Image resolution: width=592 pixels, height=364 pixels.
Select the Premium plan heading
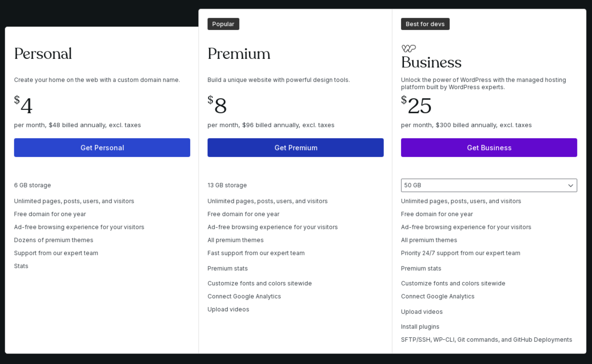(x=239, y=53)
